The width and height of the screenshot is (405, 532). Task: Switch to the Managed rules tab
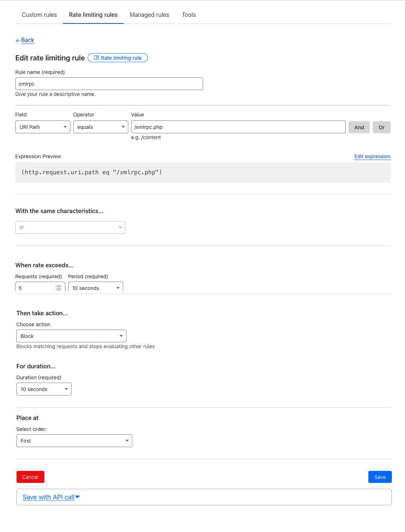coord(149,15)
